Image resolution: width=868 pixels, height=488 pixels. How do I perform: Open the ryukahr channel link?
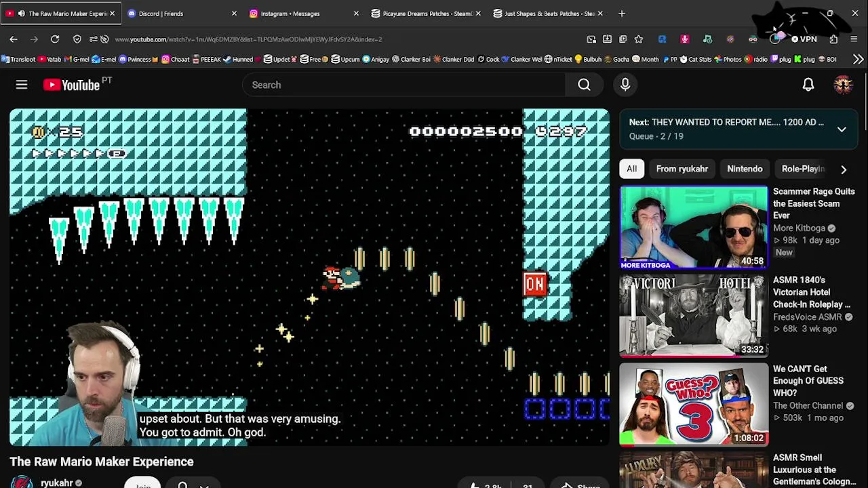click(x=56, y=483)
